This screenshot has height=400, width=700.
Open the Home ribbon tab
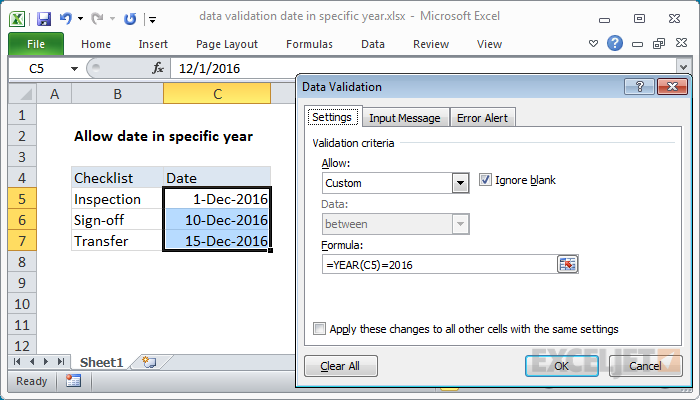[96, 44]
